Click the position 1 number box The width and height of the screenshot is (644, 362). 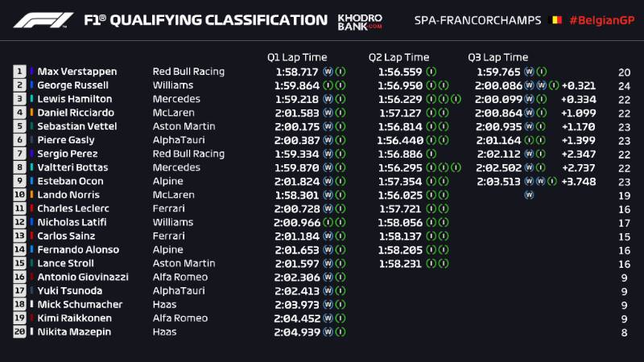point(19,72)
